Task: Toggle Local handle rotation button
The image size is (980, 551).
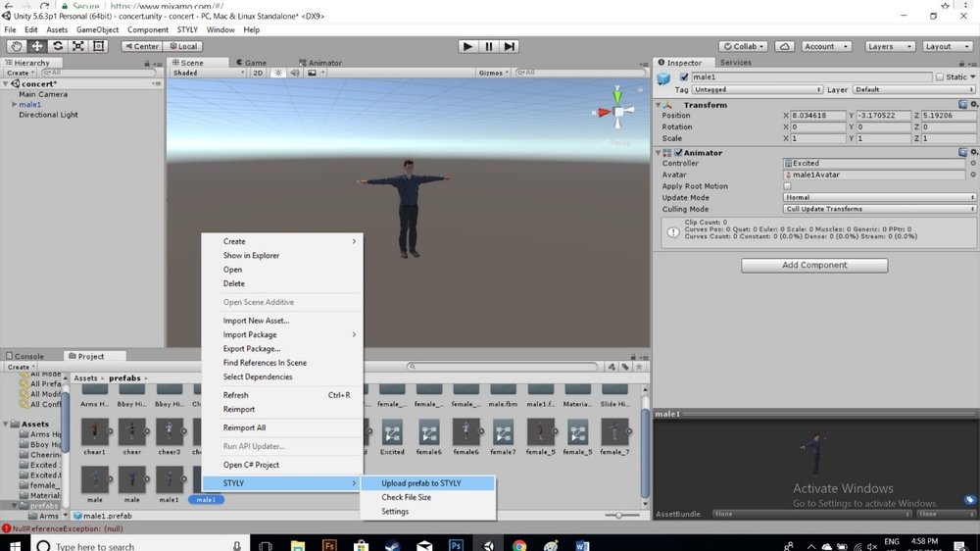Action: pyautogui.click(x=183, y=46)
